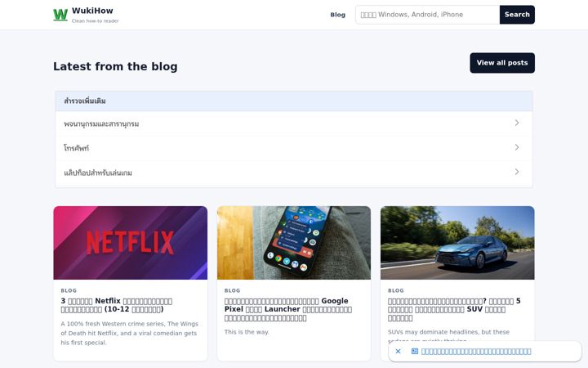Open the Netflix blog post title

[x=117, y=305]
